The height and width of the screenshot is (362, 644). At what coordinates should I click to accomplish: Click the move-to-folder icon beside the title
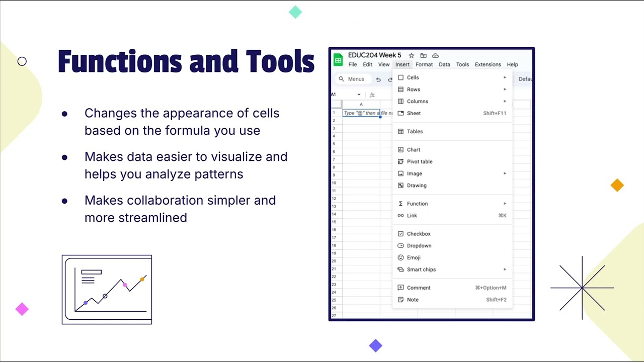[423, 55]
